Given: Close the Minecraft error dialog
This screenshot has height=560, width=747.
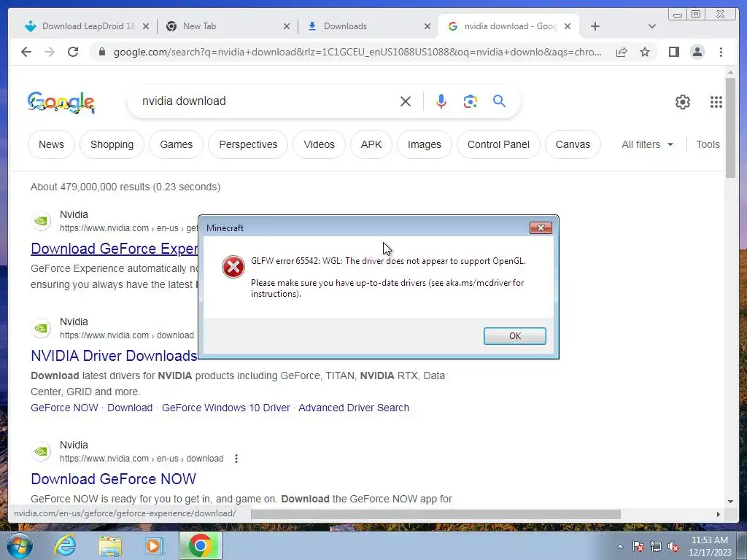Looking at the screenshot, I should (541, 227).
